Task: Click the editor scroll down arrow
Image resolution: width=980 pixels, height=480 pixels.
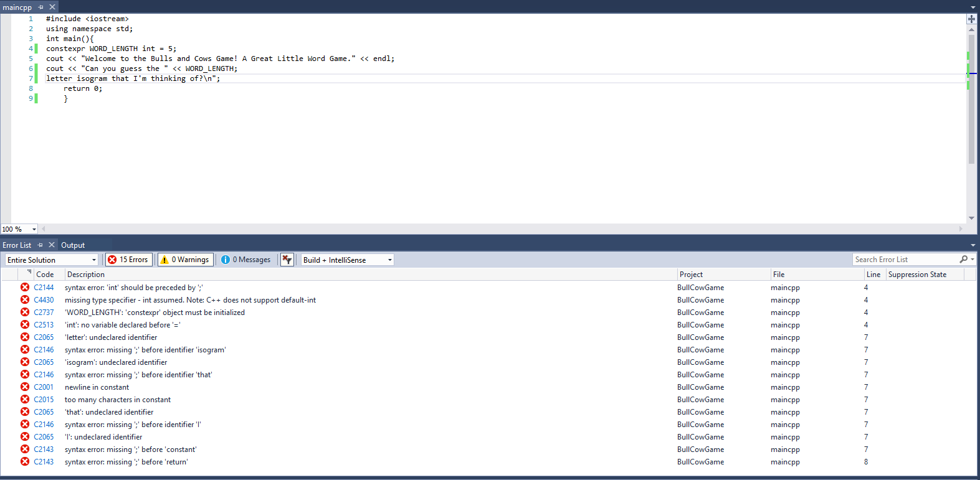Action: click(971, 218)
